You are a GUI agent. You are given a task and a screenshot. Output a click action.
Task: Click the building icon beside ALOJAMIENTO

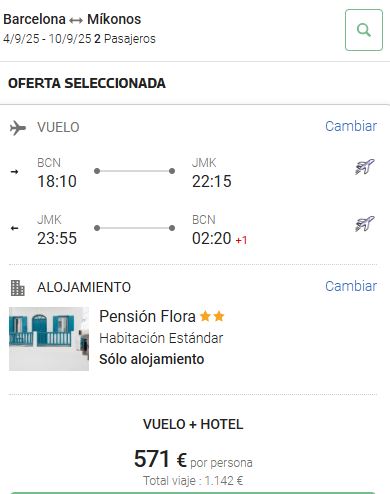point(18,288)
